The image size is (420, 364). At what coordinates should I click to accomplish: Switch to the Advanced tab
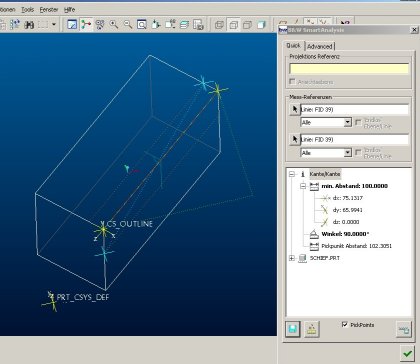click(320, 46)
